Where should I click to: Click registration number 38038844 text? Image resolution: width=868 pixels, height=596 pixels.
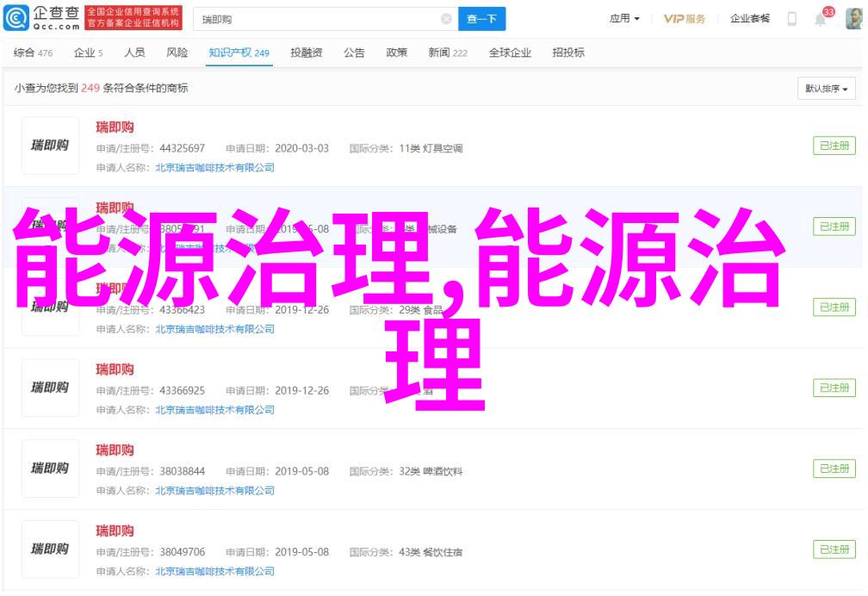point(183,472)
